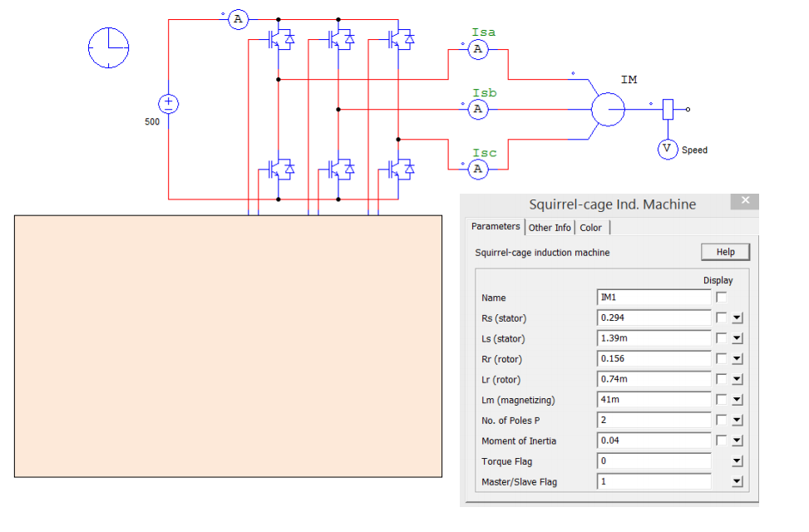Open the Rr (rotor) dropdown arrow
Screen dimensions: 809x532
click(735, 358)
